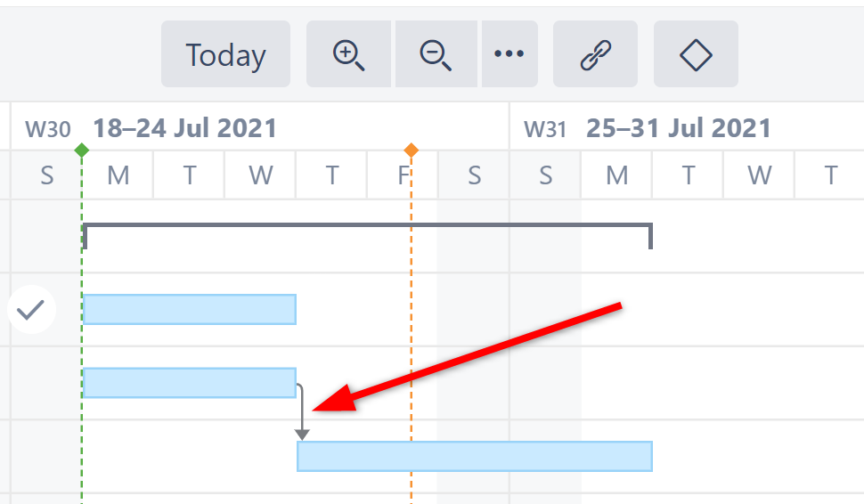Click Monday column header in week 30

118,175
